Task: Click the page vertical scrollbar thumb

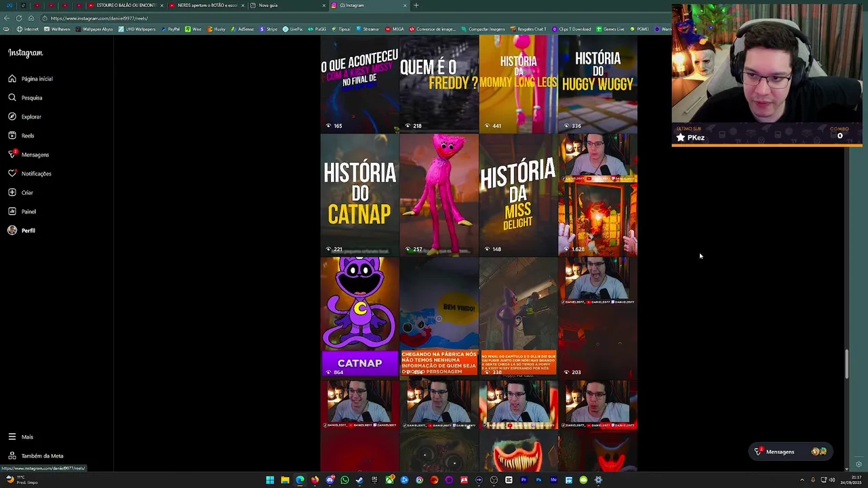Action: point(846,364)
